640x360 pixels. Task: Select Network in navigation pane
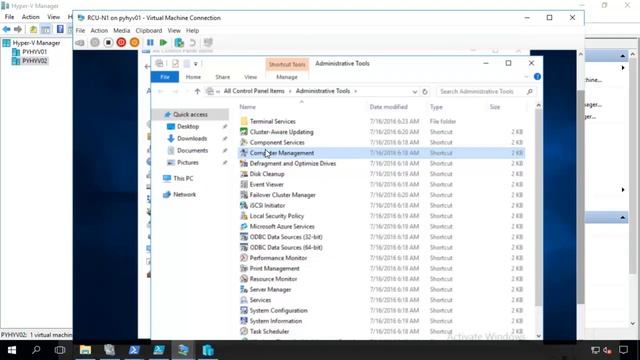[x=184, y=194]
